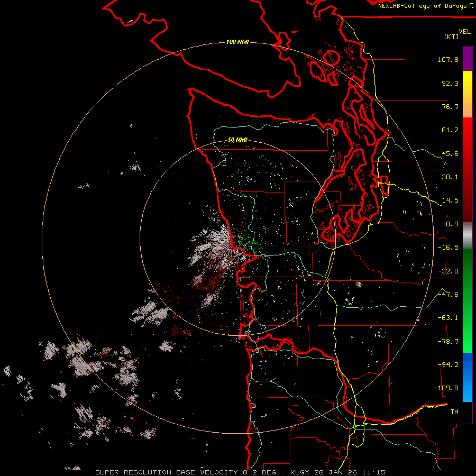Click the 107.8 velocity legend value
Image resolution: width=476 pixels, height=476 pixels.
click(448, 59)
